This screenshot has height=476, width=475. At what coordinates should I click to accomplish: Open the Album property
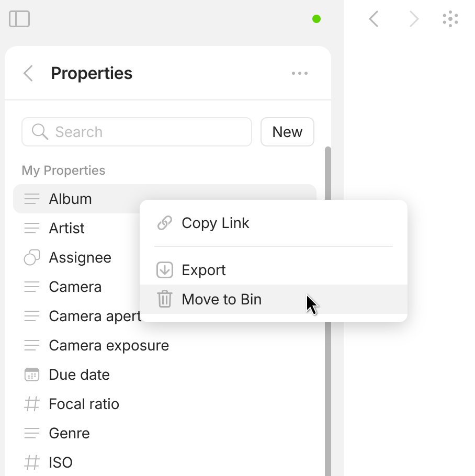pos(70,199)
